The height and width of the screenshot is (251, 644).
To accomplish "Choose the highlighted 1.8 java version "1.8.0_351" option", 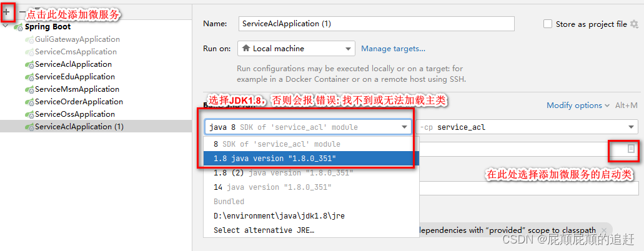I will 311,158.
